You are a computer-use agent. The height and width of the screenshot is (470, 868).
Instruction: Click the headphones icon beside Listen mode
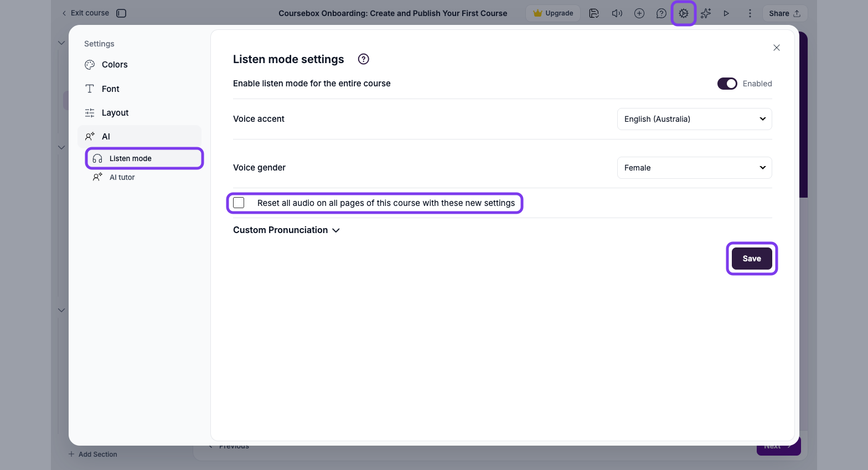point(97,158)
